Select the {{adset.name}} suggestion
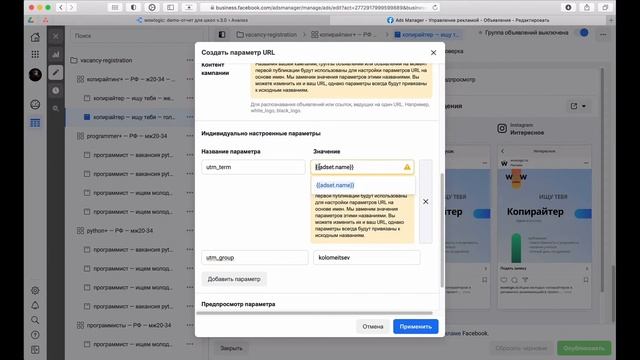Viewport: 640px width, 360px height. (x=335, y=185)
